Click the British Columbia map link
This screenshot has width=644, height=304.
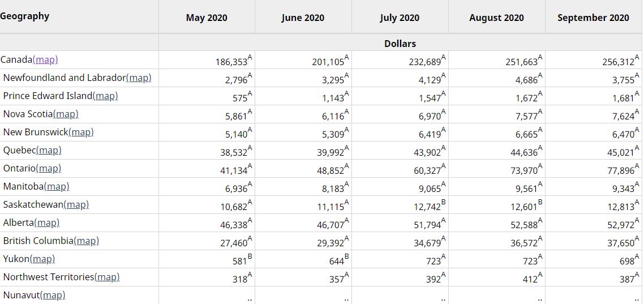point(86,241)
